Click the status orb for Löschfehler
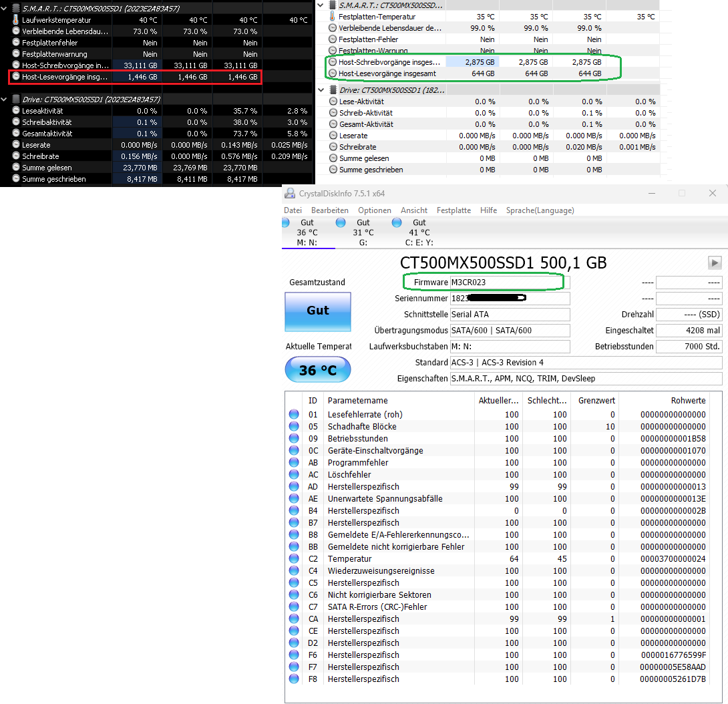 (294, 475)
